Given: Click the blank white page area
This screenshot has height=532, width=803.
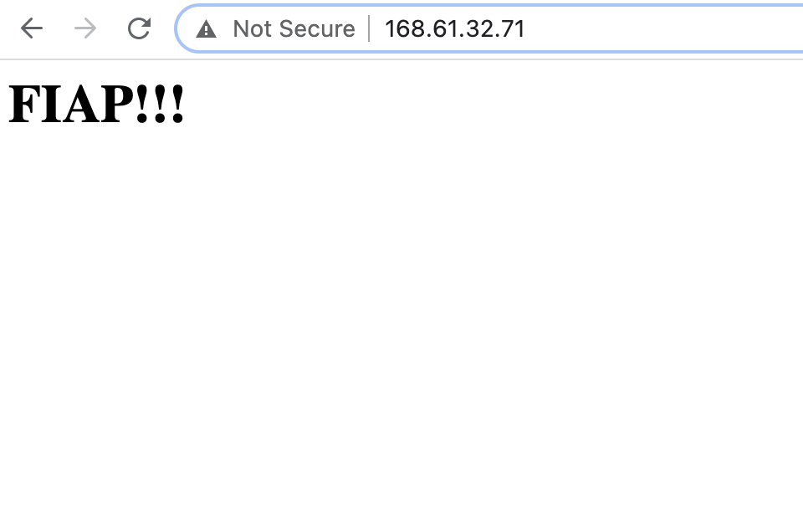Looking at the screenshot, I should [x=401, y=333].
